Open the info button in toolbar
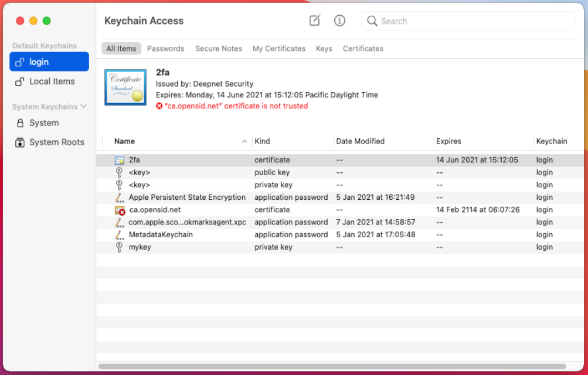This screenshot has width=588, height=375. (x=339, y=21)
